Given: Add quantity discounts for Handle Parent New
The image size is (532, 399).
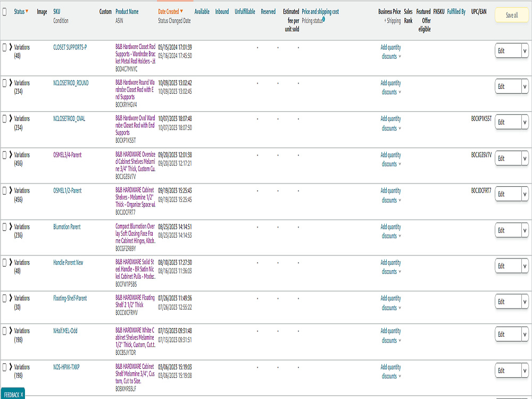Looking at the screenshot, I should click(x=391, y=267).
